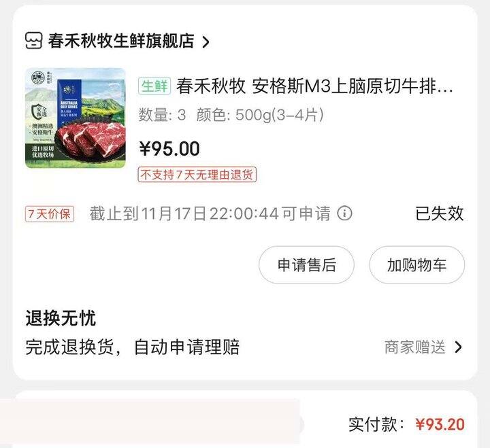Viewport: 490px width, 448px height.
Task: View the 数量 and 颜色 500g specification line
Action: click(x=231, y=115)
